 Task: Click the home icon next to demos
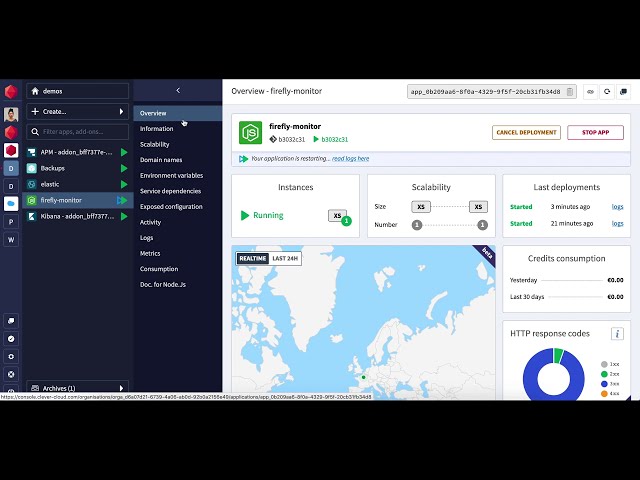35,91
